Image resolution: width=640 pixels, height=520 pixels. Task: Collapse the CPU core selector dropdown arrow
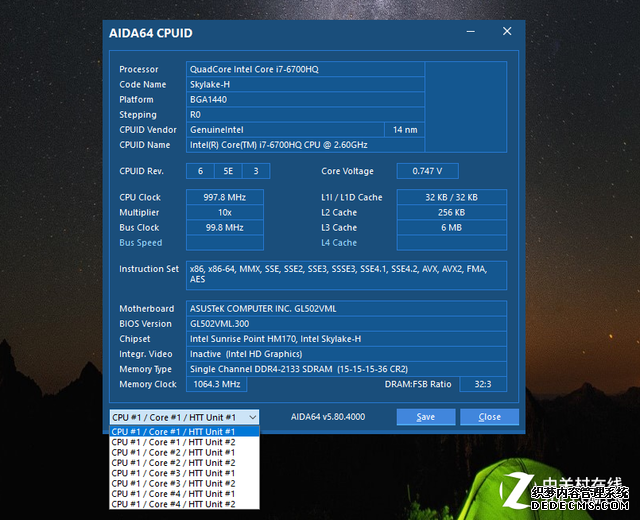click(x=253, y=417)
